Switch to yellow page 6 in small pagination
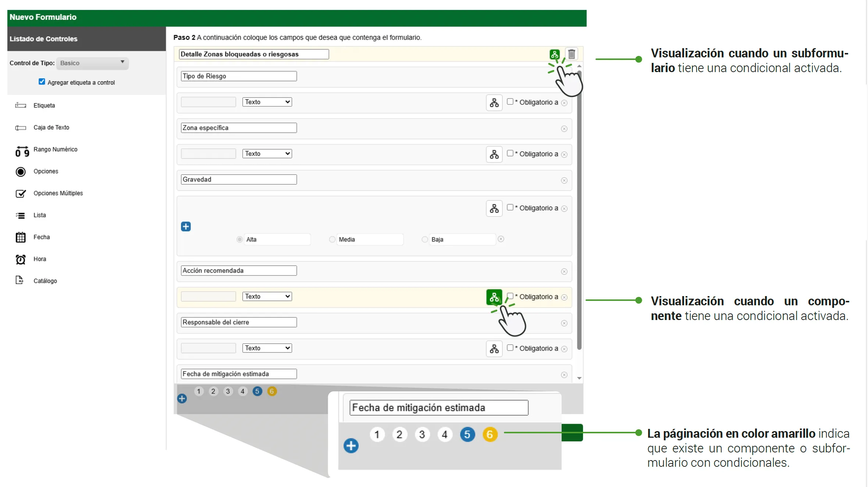The height and width of the screenshot is (487, 868). point(272,391)
